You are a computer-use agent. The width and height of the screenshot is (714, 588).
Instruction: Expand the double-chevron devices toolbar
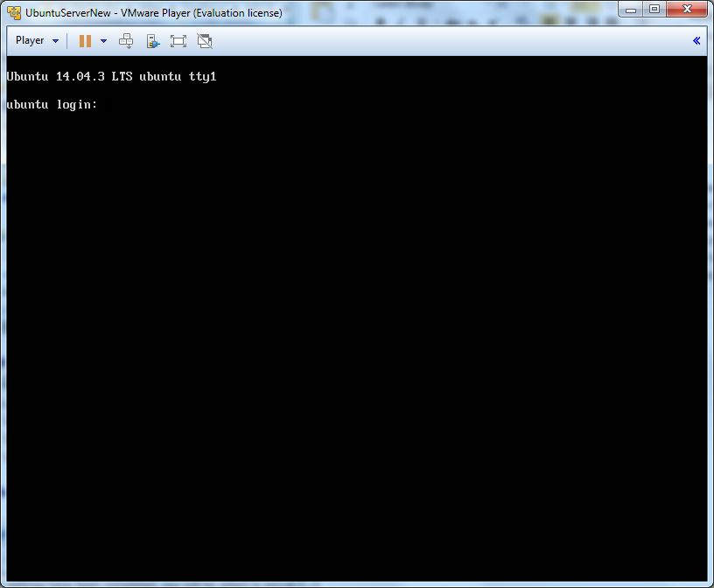[x=696, y=40]
